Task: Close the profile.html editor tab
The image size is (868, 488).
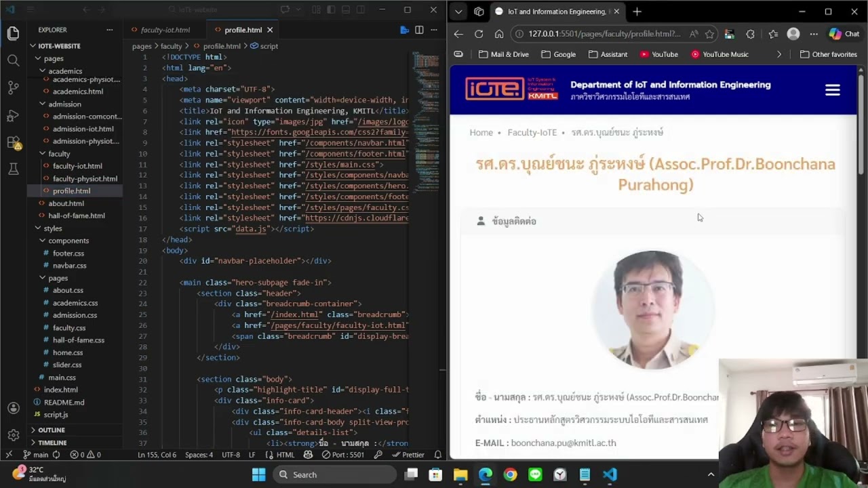Action: point(270,30)
